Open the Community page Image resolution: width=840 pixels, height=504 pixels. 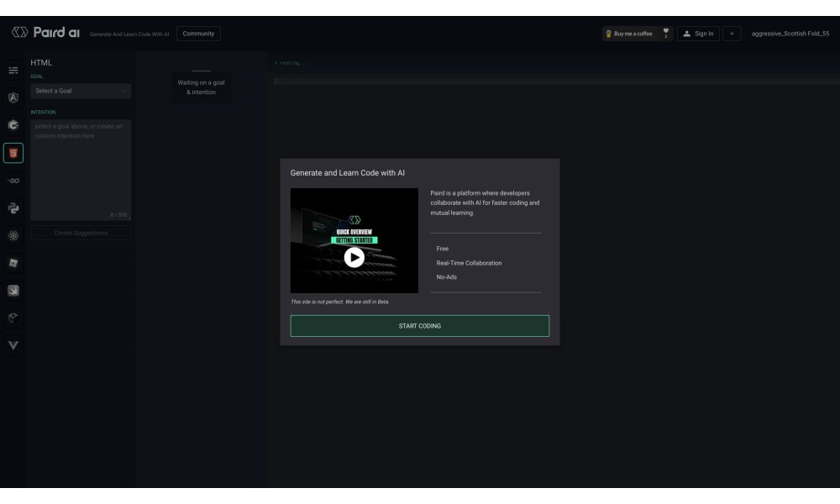198,34
